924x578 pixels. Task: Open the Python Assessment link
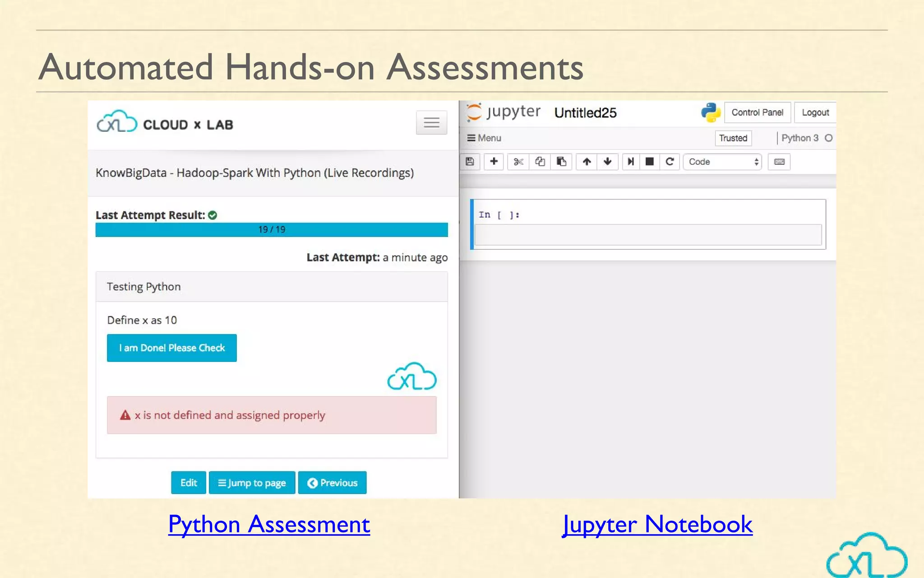click(x=269, y=525)
